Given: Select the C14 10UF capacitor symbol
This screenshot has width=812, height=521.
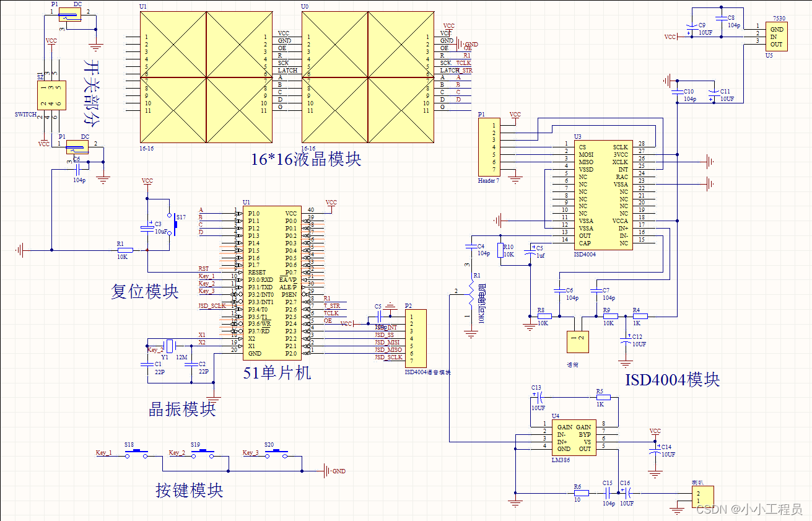Looking at the screenshot, I should (x=655, y=450).
